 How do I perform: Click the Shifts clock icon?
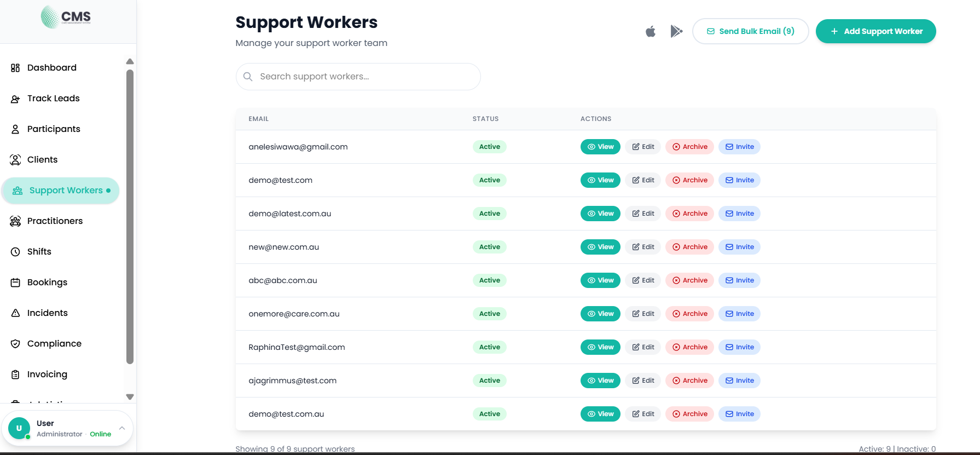click(15, 252)
